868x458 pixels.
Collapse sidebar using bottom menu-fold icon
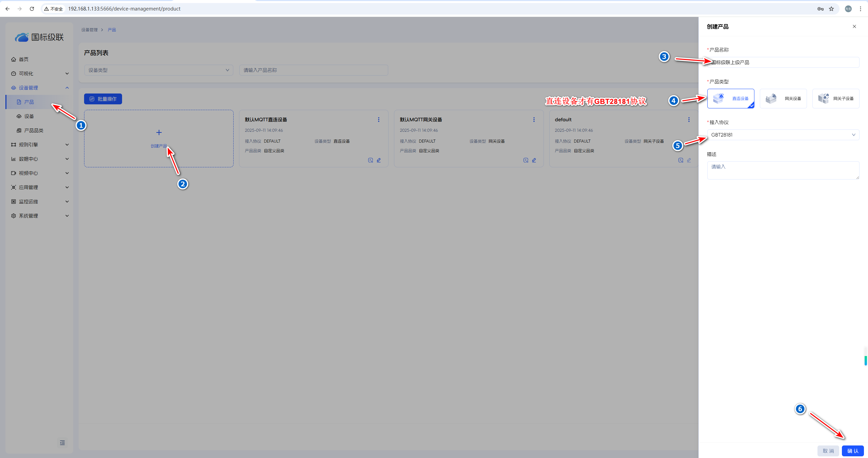click(62, 443)
